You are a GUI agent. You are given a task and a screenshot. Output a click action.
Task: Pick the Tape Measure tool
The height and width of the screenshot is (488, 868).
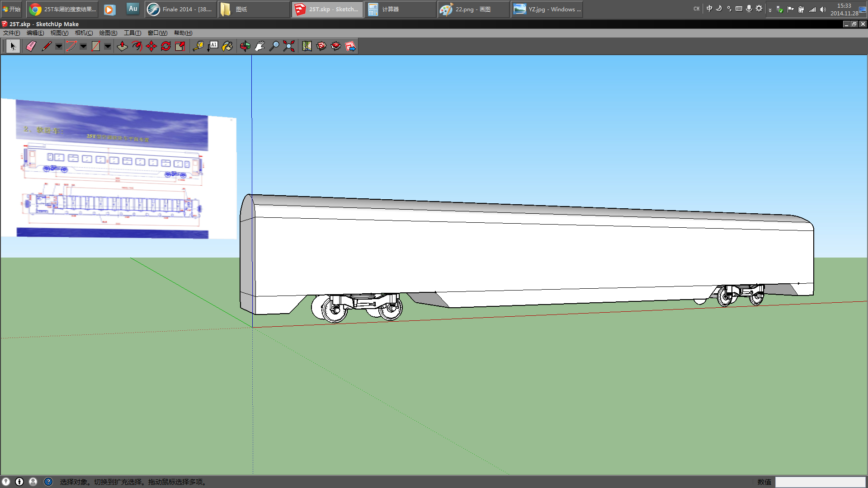pyautogui.click(x=198, y=46)
